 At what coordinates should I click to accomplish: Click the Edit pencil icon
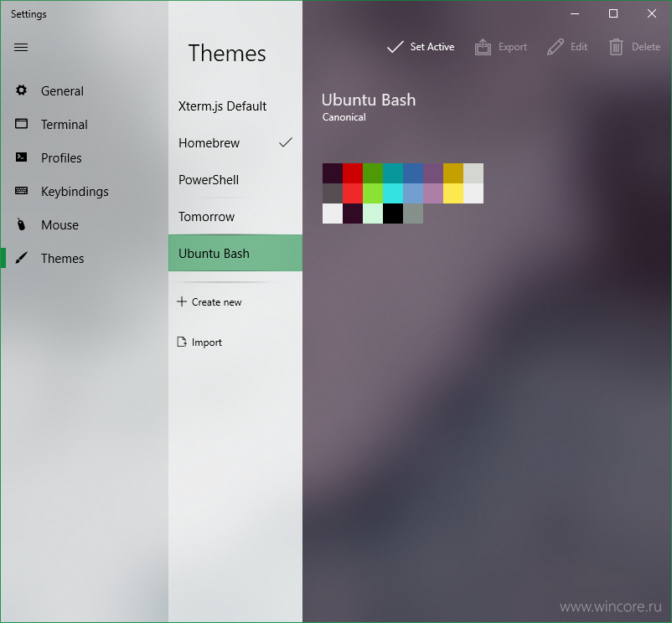tap(556, 47)
